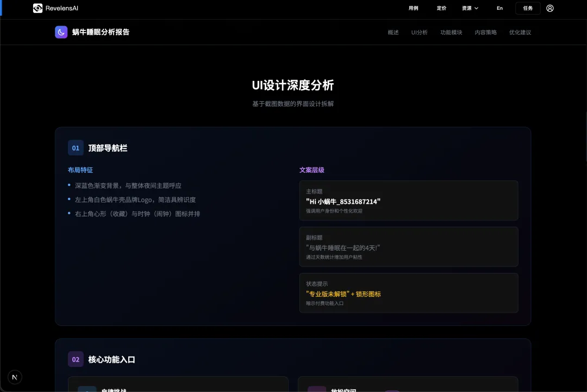
Task: Click the 01 number badge
Action: pos(76,148)
